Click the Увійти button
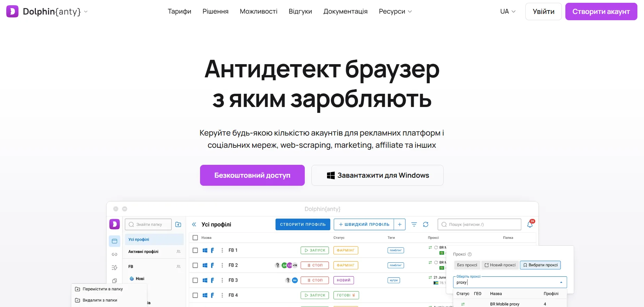The height and width of the screenshot is (307, 644). click(x=543, y=11)
